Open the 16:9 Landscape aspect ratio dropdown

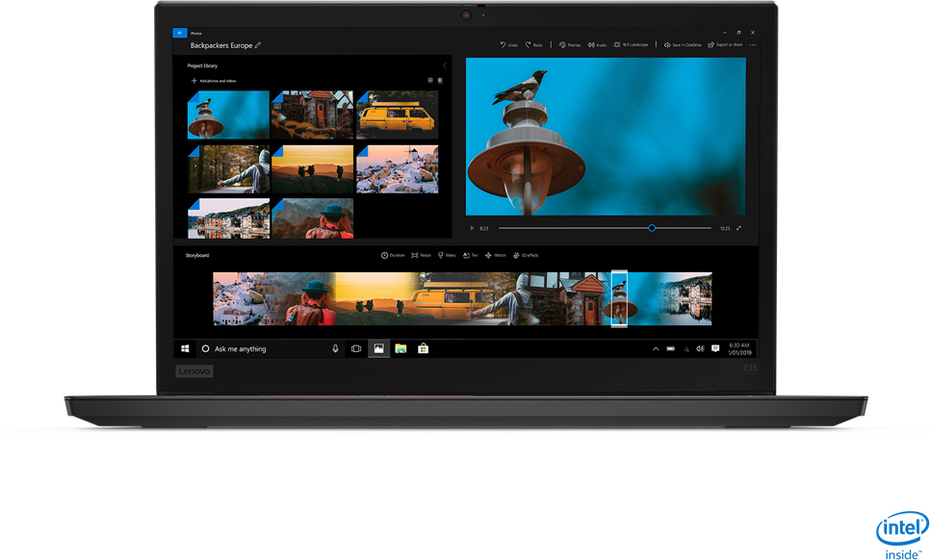point(632,45)
